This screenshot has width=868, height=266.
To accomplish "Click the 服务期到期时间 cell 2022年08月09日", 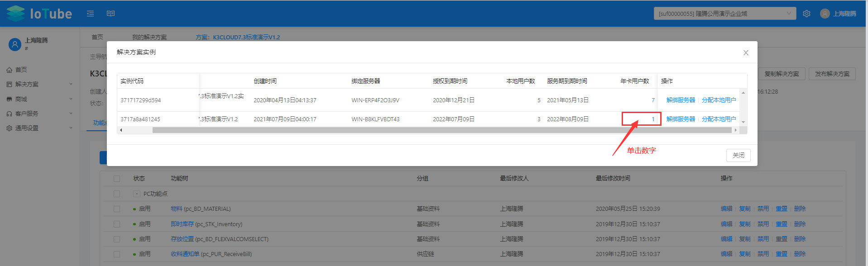I will pyautogui.click(x=568, y=119).
